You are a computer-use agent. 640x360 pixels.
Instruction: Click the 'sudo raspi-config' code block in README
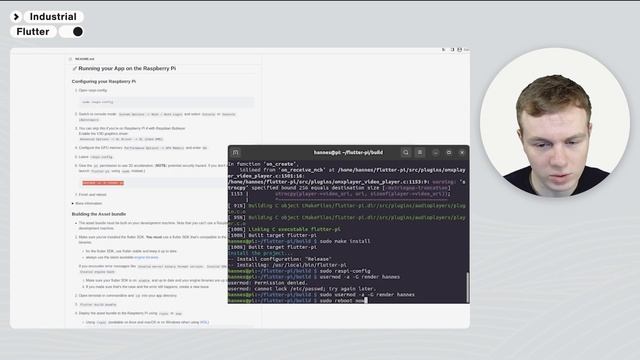pyautogui.click(x=167, y=102)
